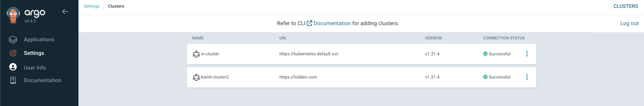Select Applications in the sidebar menu
644x106 pixels.
[x=39, y=39]
